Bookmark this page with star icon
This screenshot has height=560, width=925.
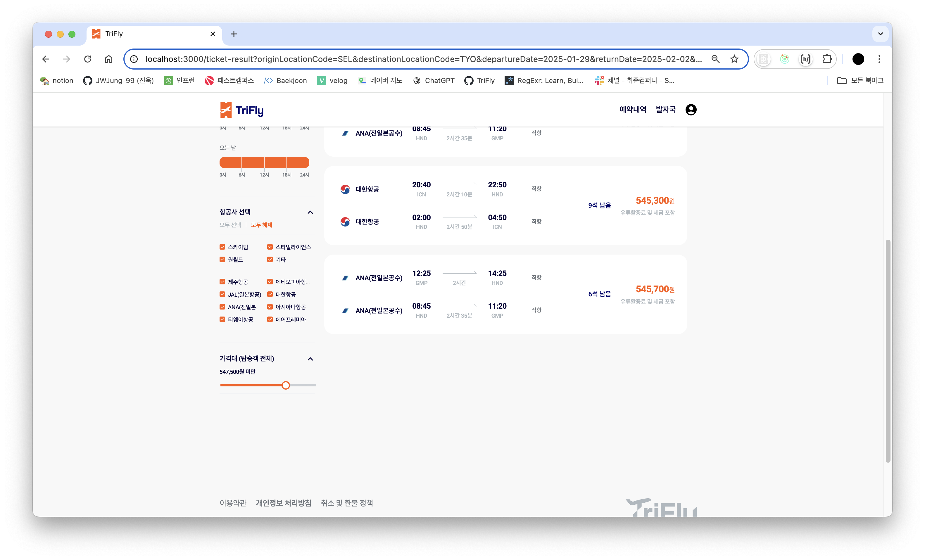pos(734,59)
